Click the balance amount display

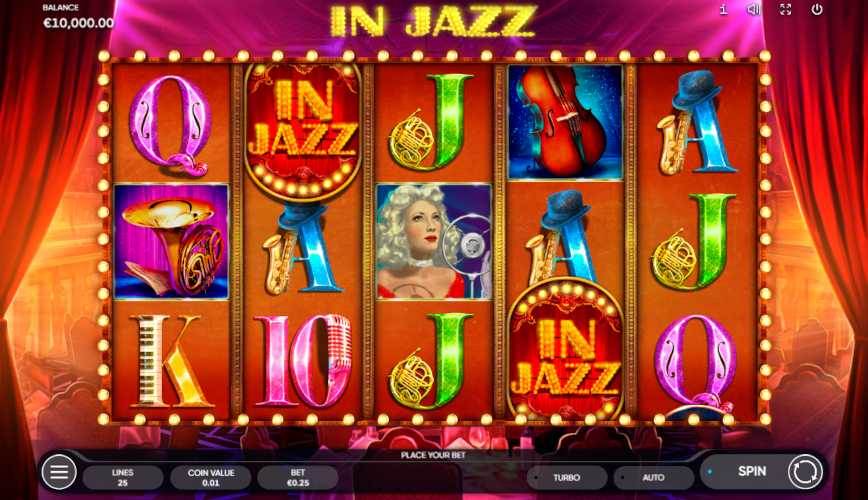pos(78,23)
